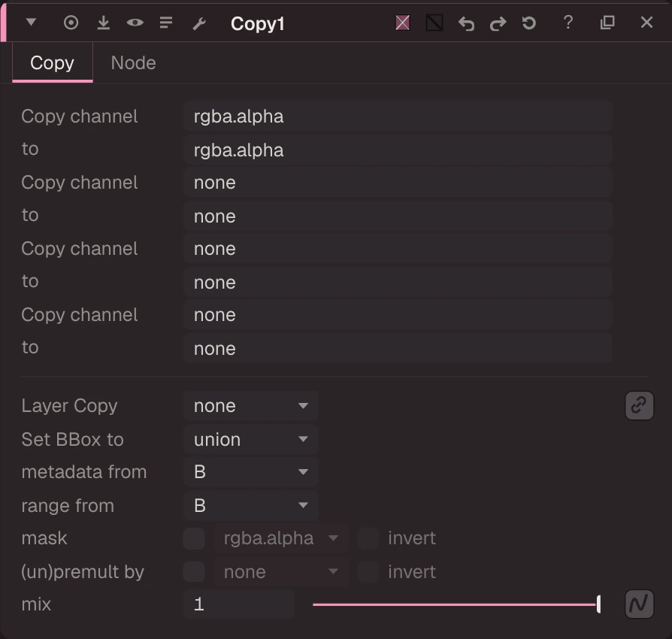The width and height of the screenshot is (672, 639).
Task: Click the mix slider track
Action: click(456, 604)
